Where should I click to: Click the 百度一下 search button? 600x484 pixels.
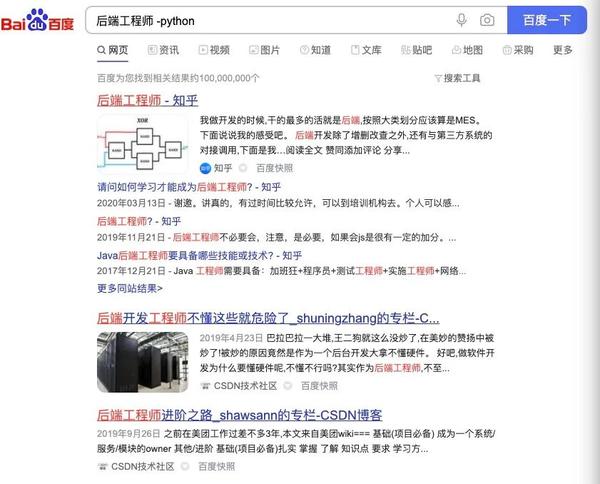[547, 20]
